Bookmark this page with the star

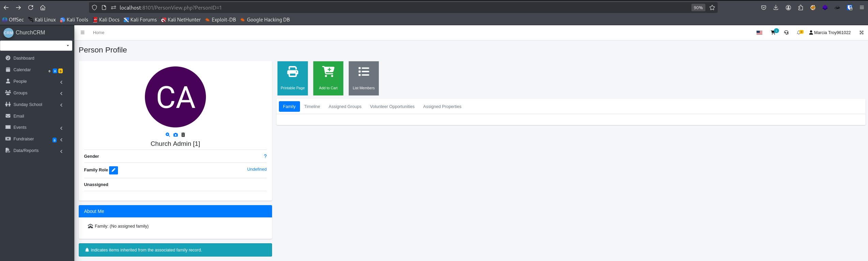(712, 7)
